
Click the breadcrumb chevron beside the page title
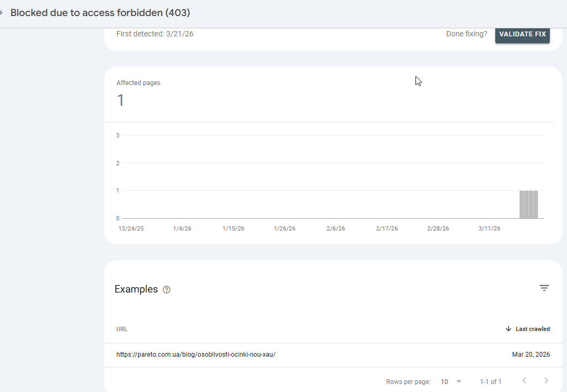tap(2, 13)
